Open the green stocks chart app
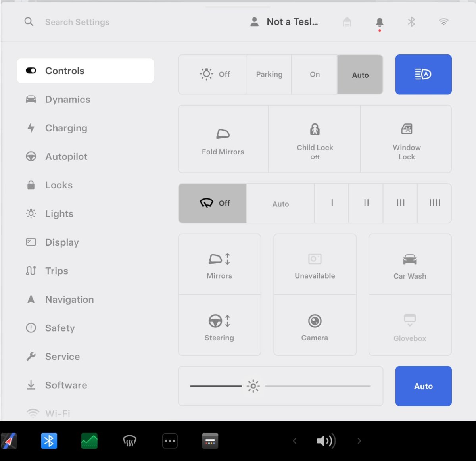The height and width of the screenshot is (461, 476). pos(89,441)
